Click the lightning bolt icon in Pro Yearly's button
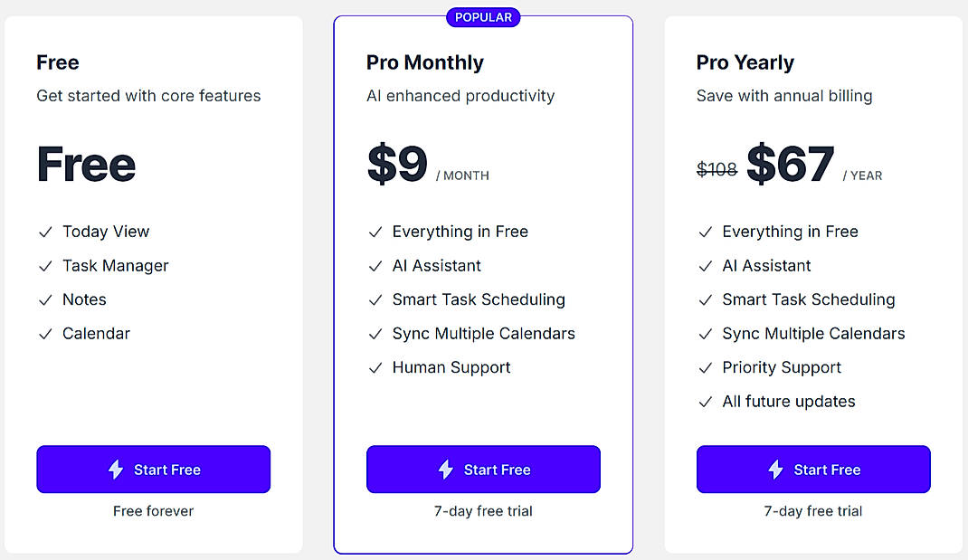Screen dimensions: 968x560 pyautogui.click(x=774, y=470)
